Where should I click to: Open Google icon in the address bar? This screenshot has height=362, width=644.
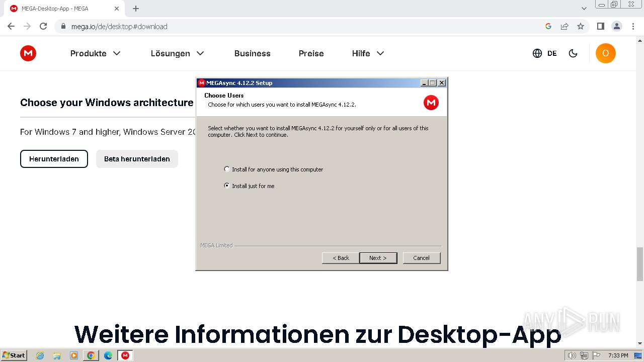coord(548,26)
